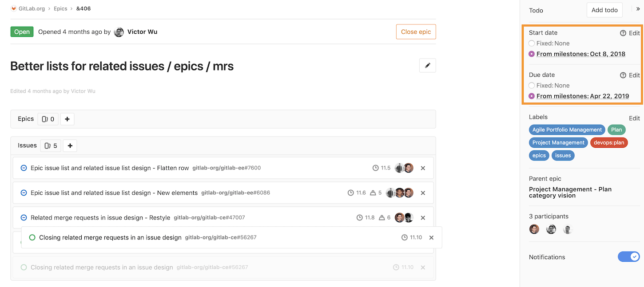The image size is (644, 287).
Task: Click Start date help question icon
Action: [x=623, y=33]
